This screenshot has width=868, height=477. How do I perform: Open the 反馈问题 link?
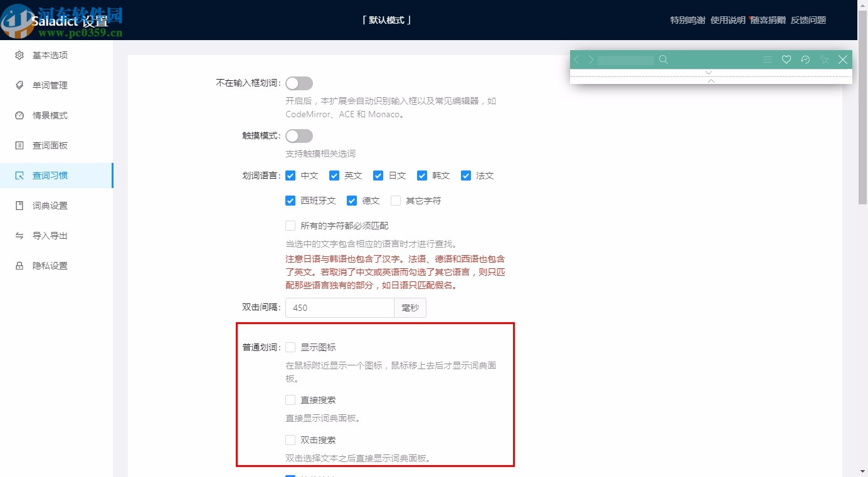click(808, 19)
